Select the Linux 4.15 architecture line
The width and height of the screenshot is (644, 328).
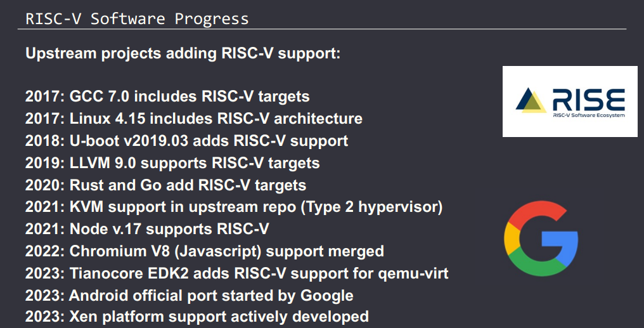click(193, 118)
